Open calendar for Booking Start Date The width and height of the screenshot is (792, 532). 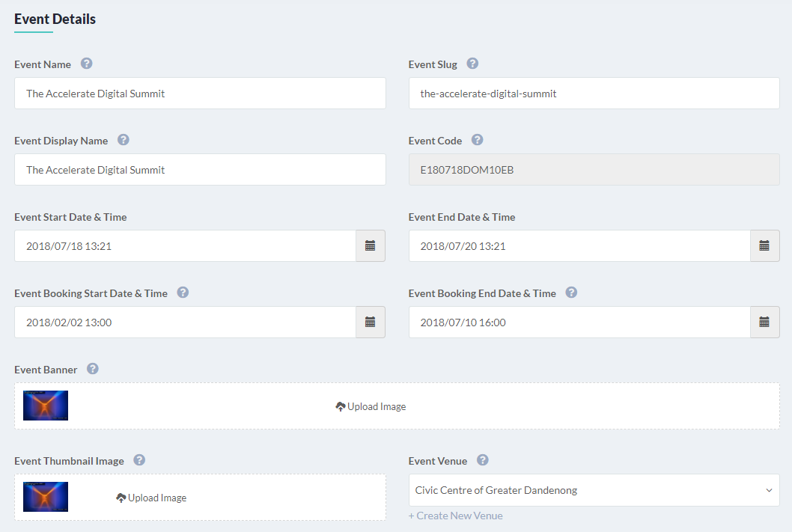[371, 322]
